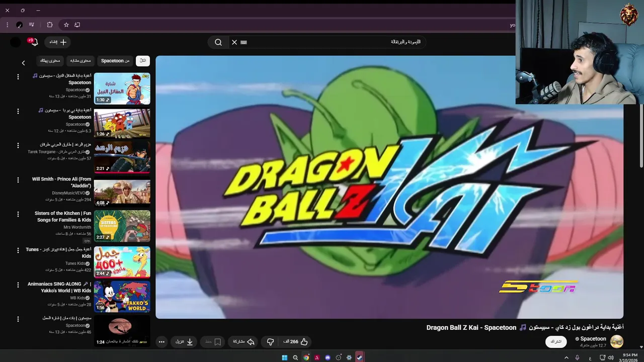Click the search magnifier button
Screen dimensions: 644x362
tap(218, 42)
